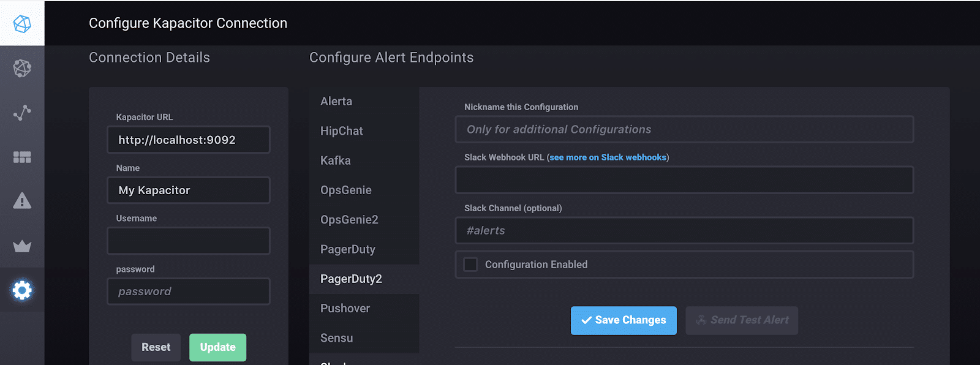Image resolution: width=980 pixels, height=365 pixels.
Task: Open the Configuration gear icon
Action: coord(22,290)
